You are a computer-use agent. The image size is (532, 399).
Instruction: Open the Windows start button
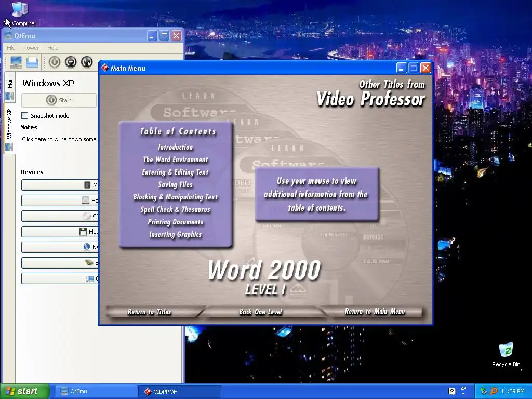tap(24, 391)
